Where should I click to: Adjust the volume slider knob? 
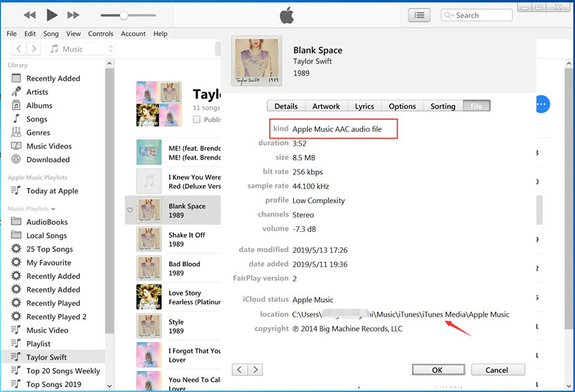[x=124, y=15]
